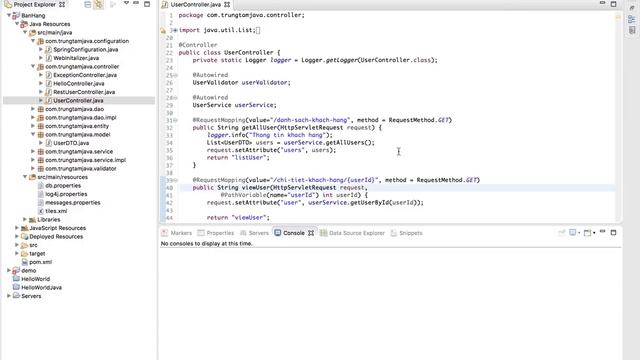640x360 pixels.
Task: Open Project Explorer view menu arrow
Action: click(126, 3)
